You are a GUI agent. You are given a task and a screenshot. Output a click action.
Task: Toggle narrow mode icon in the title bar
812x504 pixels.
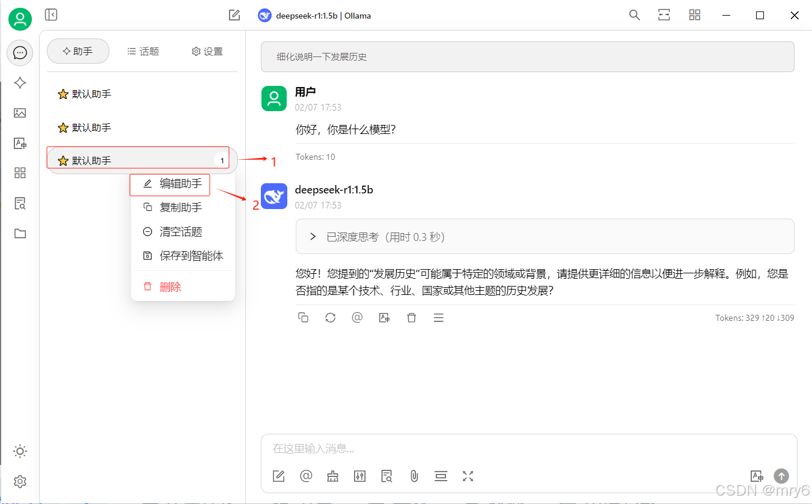[x=664, y=15]
